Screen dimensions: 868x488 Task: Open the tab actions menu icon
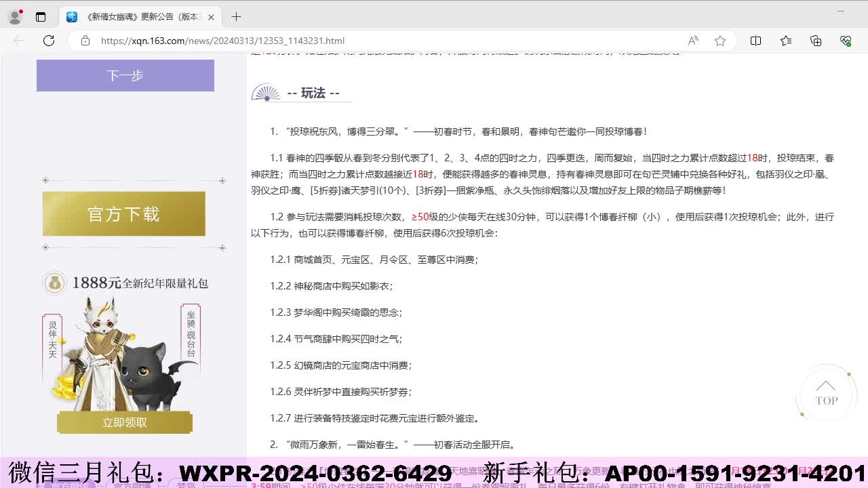[41, 17]
